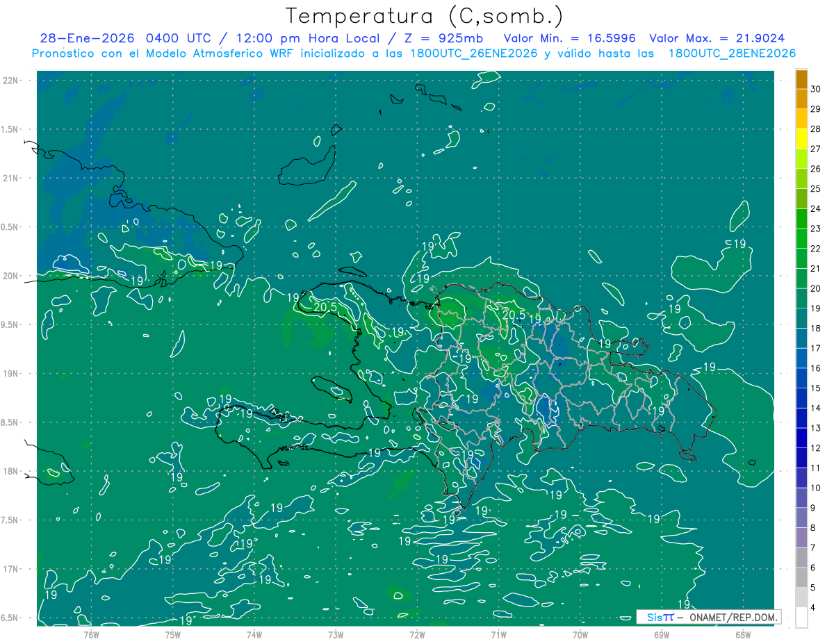Pick the dark blue swatch between 12 and 13

pos(801,438)
